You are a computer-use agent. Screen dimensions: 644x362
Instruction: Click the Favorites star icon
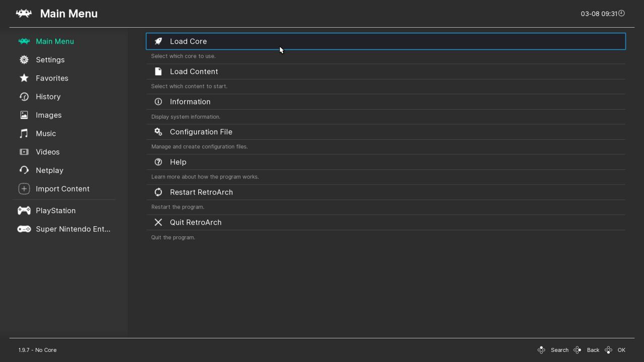coord(24,78)
